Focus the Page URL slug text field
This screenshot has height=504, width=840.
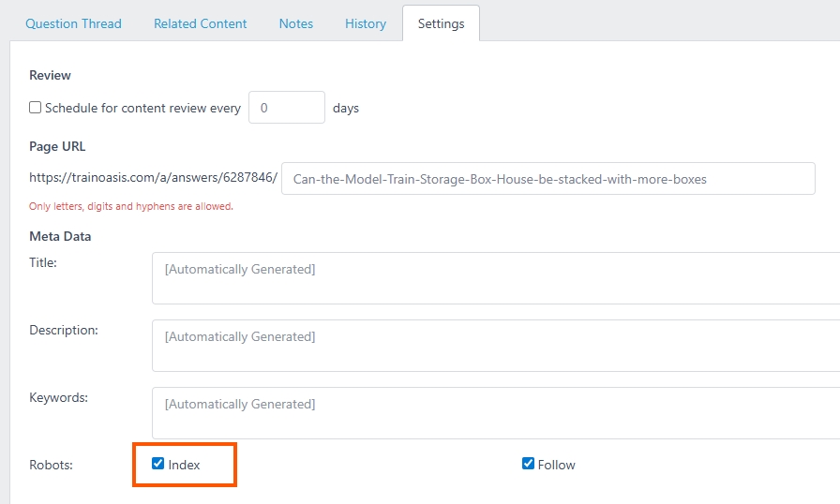547,179
